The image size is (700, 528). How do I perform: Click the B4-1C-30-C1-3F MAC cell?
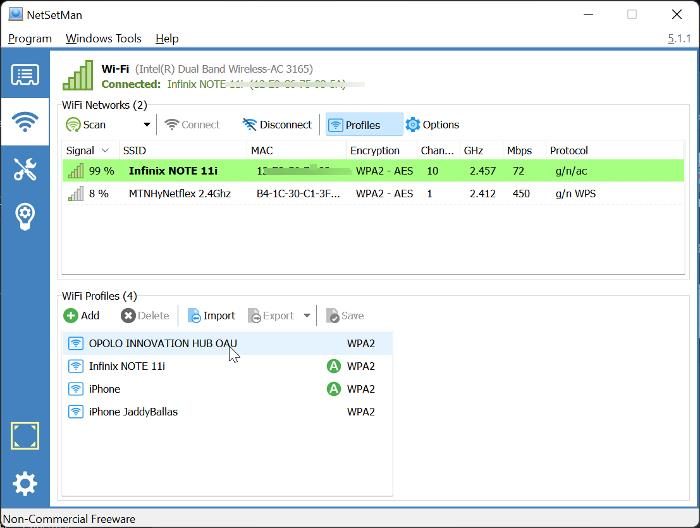click(298, 193)
